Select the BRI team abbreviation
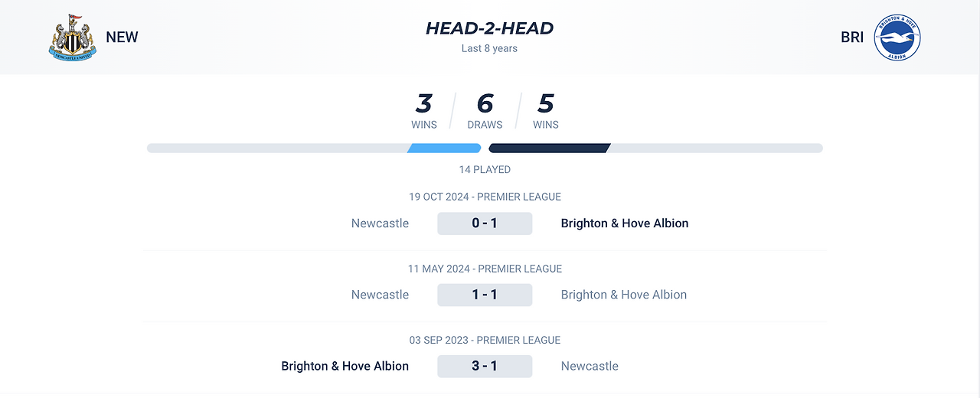The width and height of the screenshot is (980, 398). click(x=852, y=37)
